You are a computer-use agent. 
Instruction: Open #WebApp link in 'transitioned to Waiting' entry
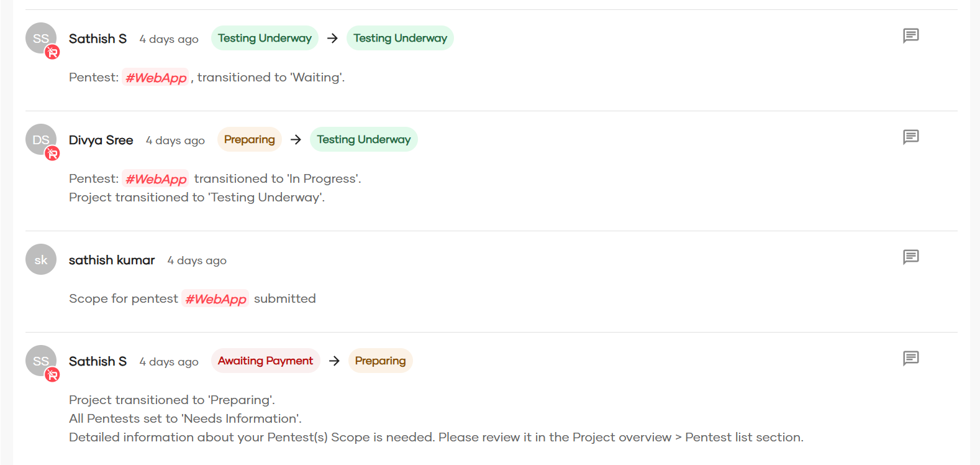[x=156, y=78]
